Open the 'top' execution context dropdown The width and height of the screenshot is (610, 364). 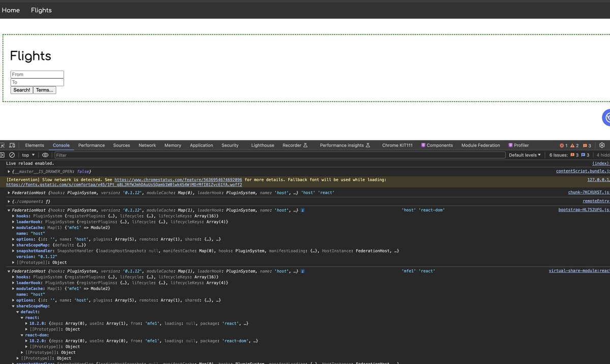coord(27,154)
